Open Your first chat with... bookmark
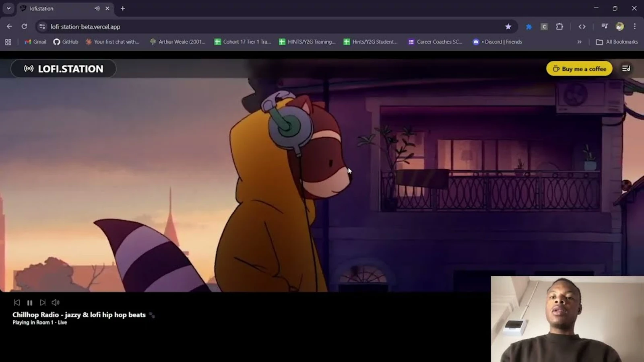 [112, 42]
